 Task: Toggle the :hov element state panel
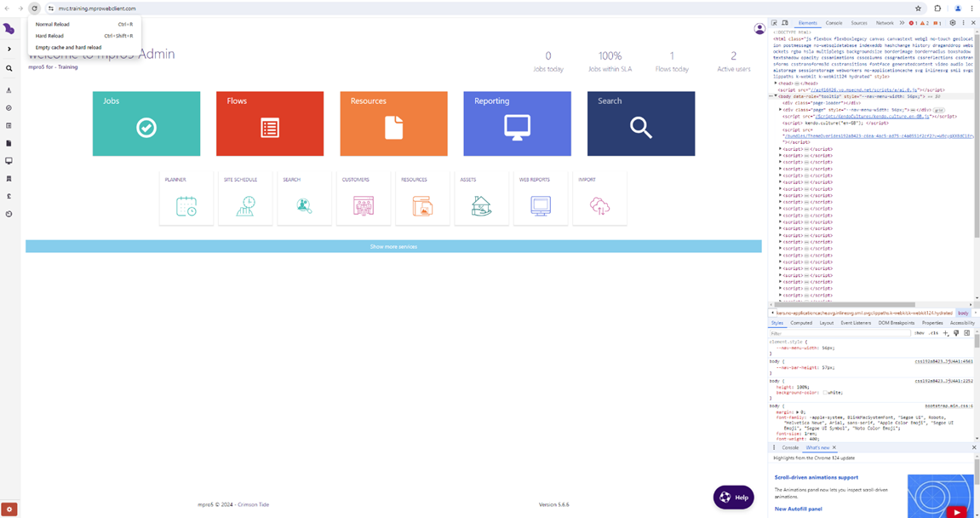click(x=920, y=333)
